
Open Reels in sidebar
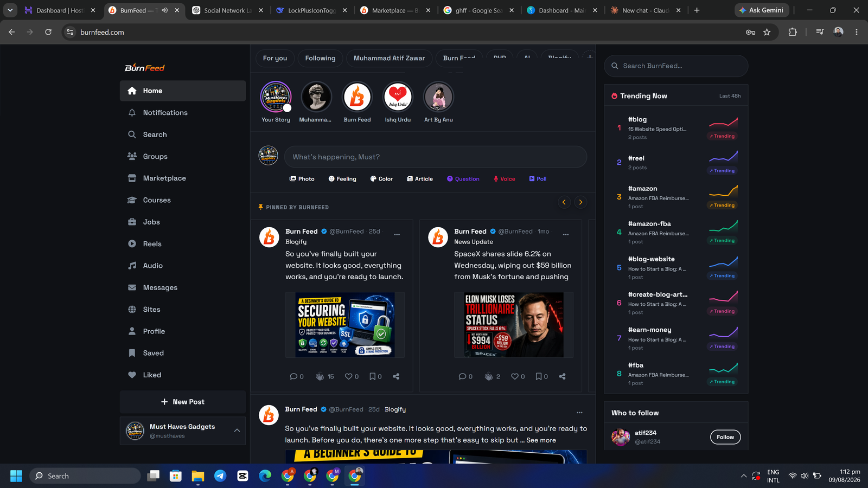pyautogui.click(x=182, y=244)
